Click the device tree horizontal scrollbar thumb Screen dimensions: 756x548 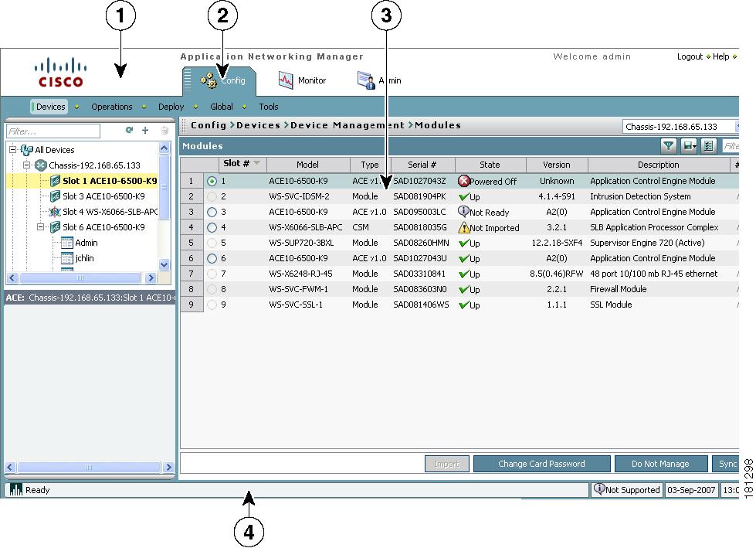point(80,277)
